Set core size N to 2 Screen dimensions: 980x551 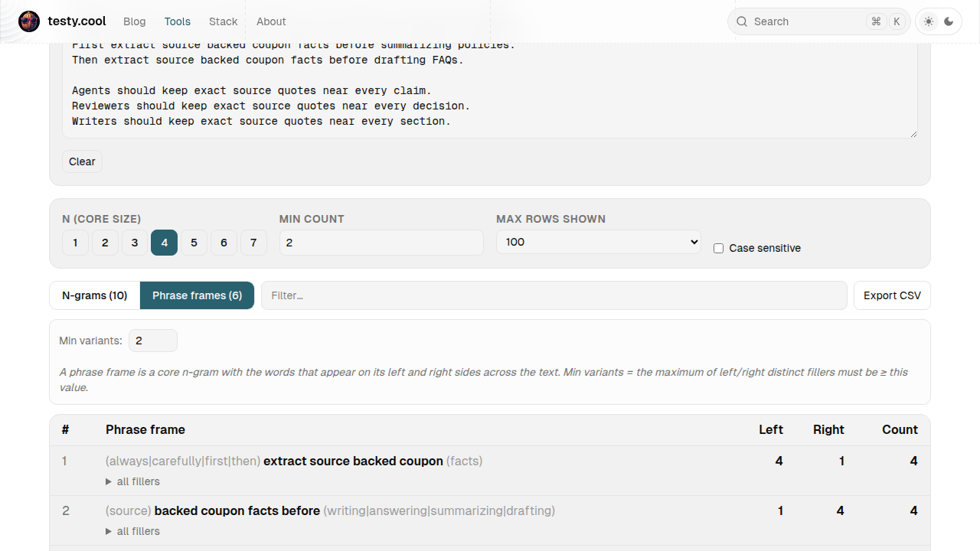(x=105, y=243)
